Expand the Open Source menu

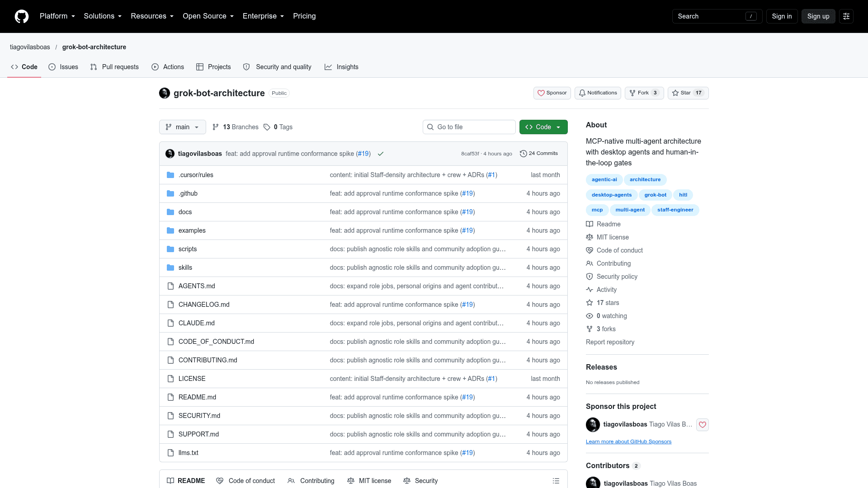pyautogui.click(x=208, y=16)
